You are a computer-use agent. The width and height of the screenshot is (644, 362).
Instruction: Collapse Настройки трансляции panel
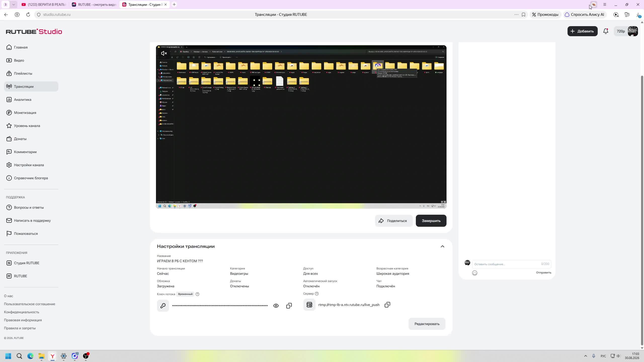point(442,246)
